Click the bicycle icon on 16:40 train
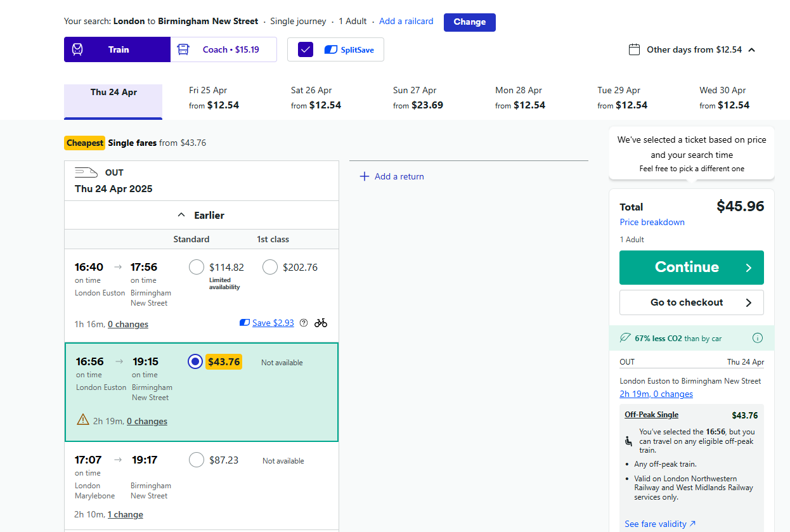The height and width of the screenshot is (532, 790). click(x=321, y=323)
